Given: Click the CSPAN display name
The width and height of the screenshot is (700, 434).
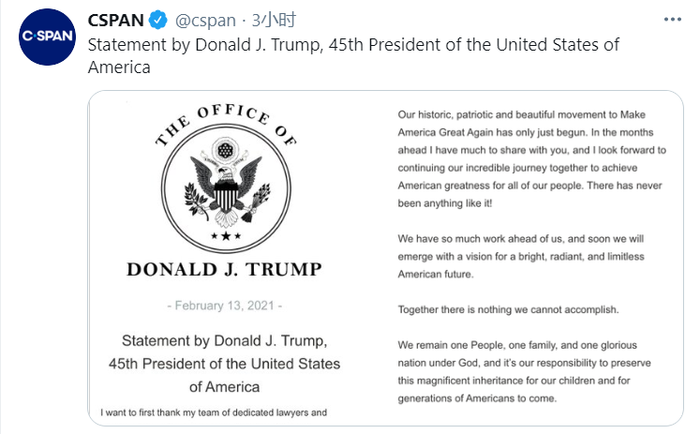Looking at the screenshot, I should pyautogui.click(x=115, y=21).
